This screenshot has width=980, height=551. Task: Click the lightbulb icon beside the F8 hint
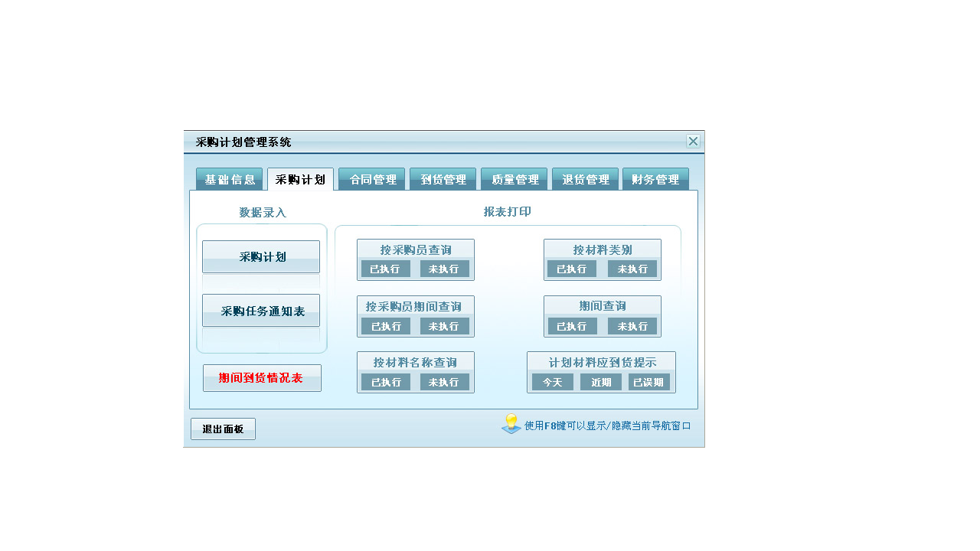[510, 422]
